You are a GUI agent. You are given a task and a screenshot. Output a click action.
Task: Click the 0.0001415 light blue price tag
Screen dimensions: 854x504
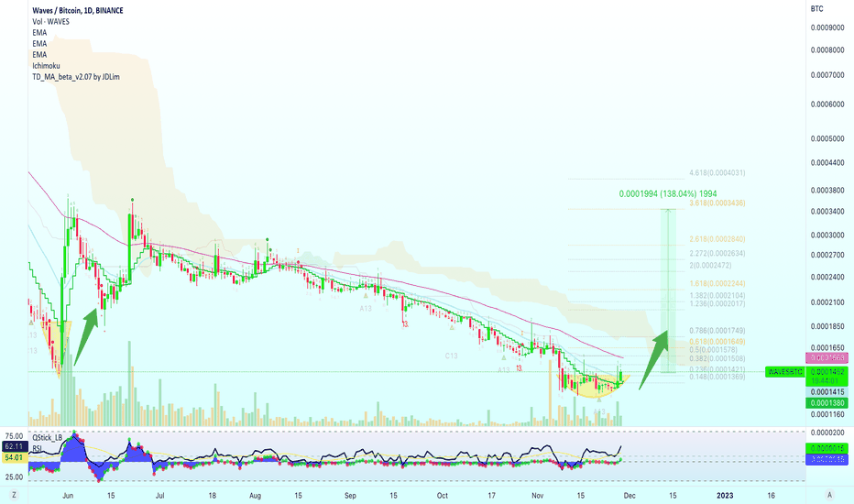point(827,392)
